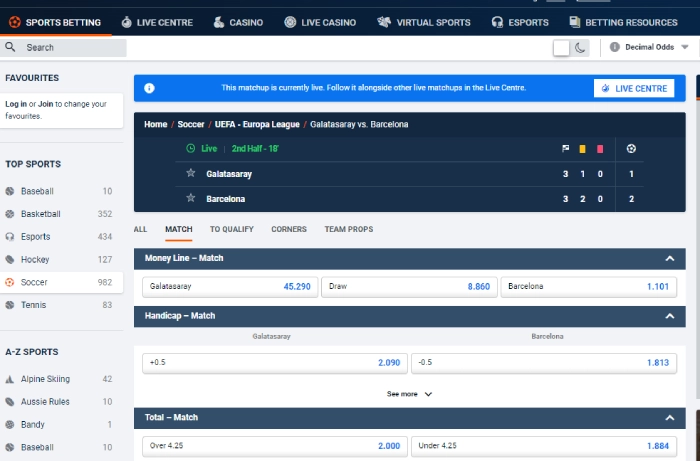Switch to TEAM PROPS tab

(x=349, y=229)
